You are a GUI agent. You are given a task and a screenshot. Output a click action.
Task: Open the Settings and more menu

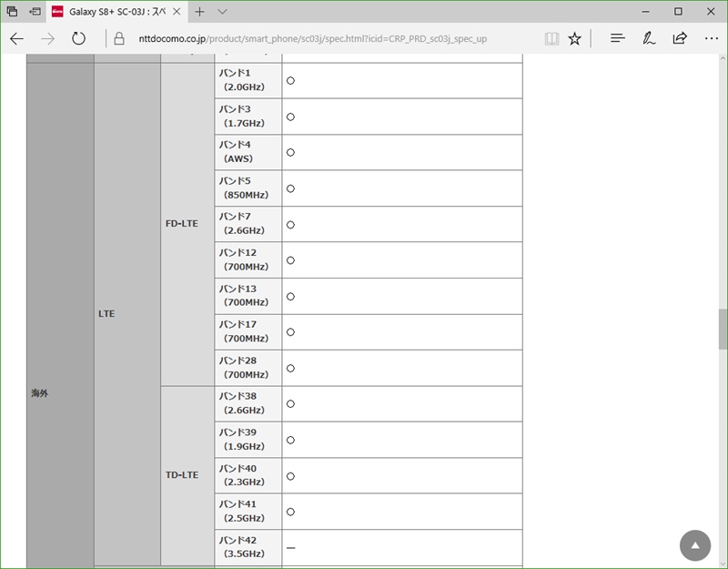711,38
